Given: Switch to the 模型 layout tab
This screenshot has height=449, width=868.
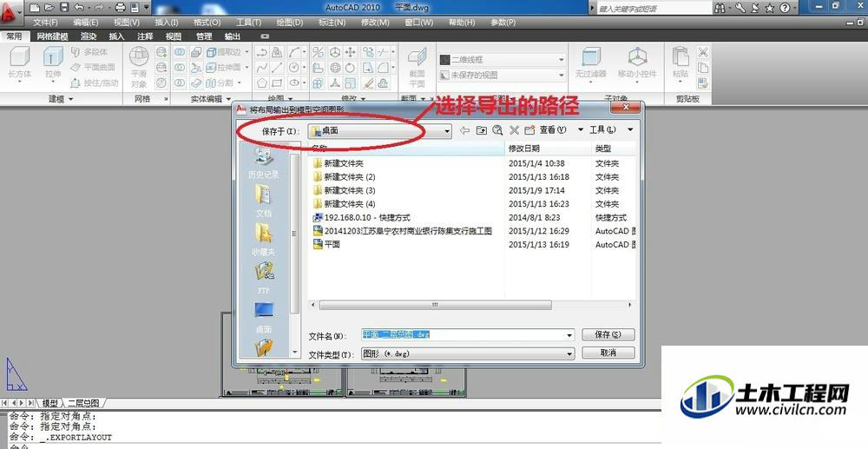Looking at the screenshot, I should click(49, 404).
